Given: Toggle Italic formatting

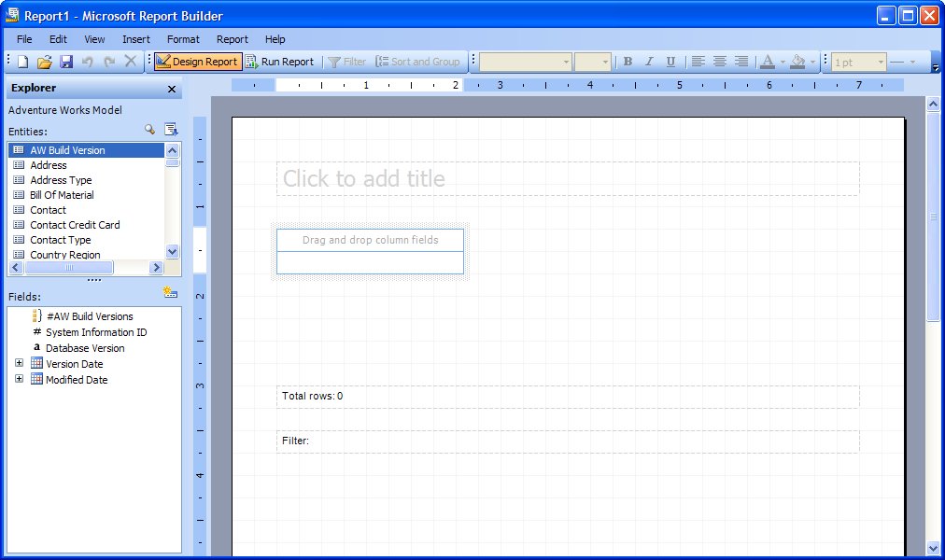Looking at the screenshot, I should (x=649, y=62).
